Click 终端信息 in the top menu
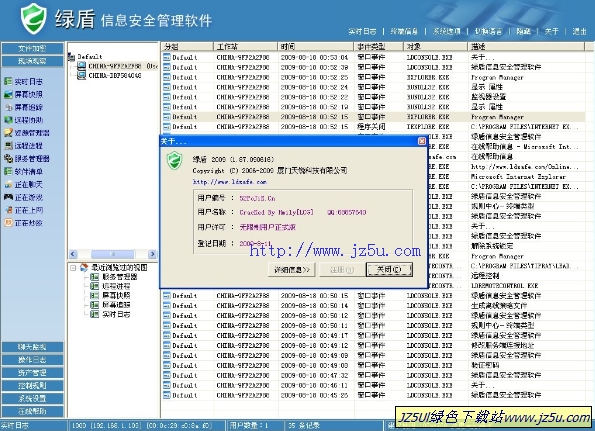 (404, 31)
